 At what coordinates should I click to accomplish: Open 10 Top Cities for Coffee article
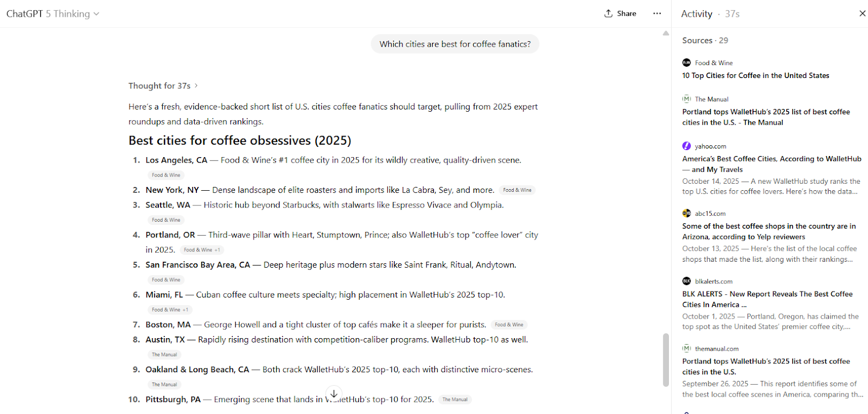tap(755, 76)
